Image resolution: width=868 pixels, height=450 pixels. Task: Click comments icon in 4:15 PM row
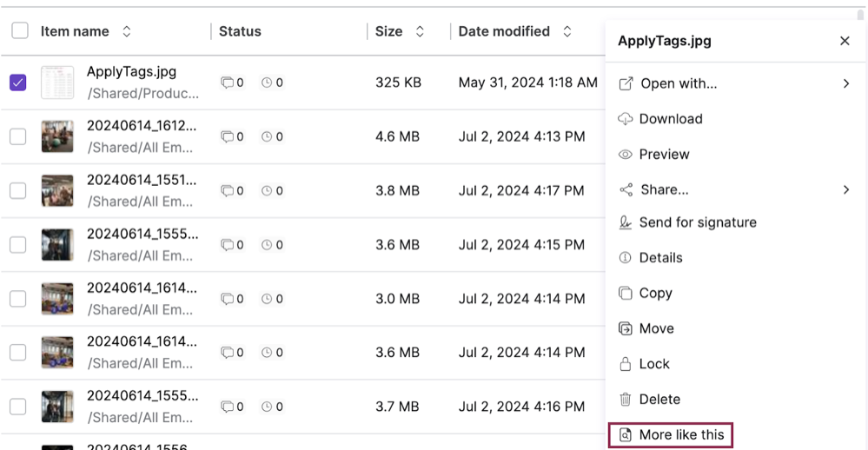click(227, 245)
